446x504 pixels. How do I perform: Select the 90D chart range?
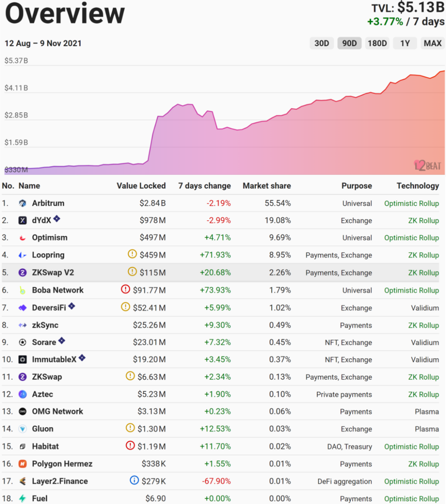(x=349, y=43)
